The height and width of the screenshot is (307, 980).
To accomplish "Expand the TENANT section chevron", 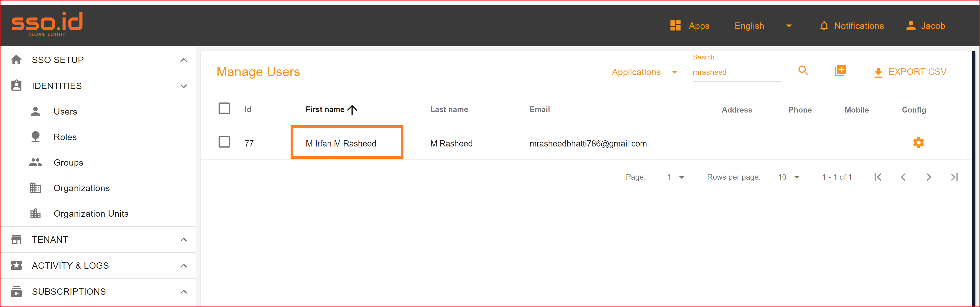I will [184, 239].
